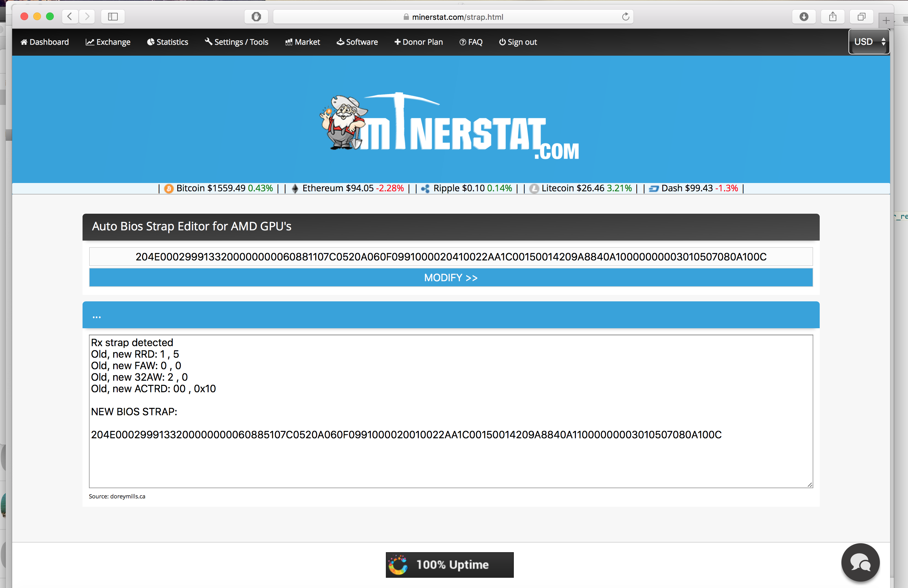Open the Safari share sheet icon
The height and width of the screenshot is (588, 908).
pos(833,16)
